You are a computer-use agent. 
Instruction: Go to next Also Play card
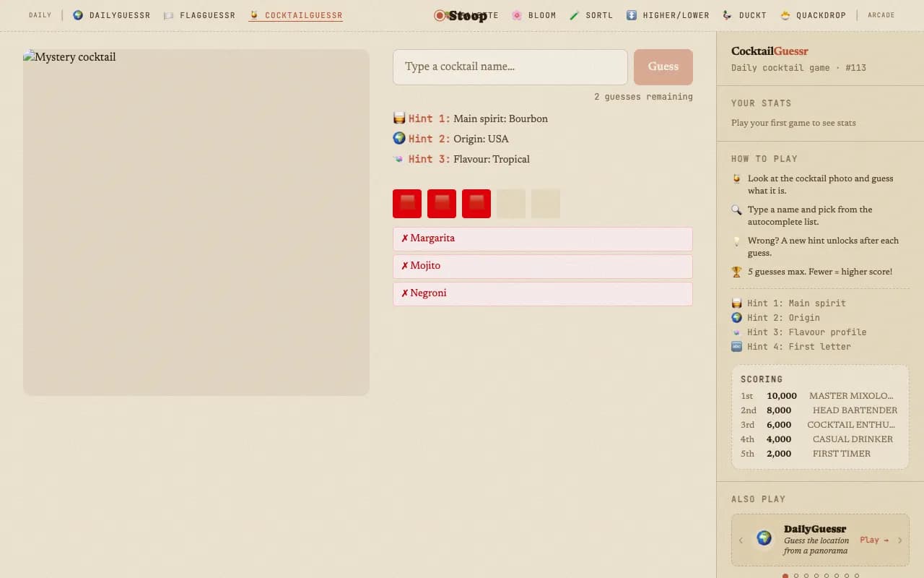(x=899, y=540)
